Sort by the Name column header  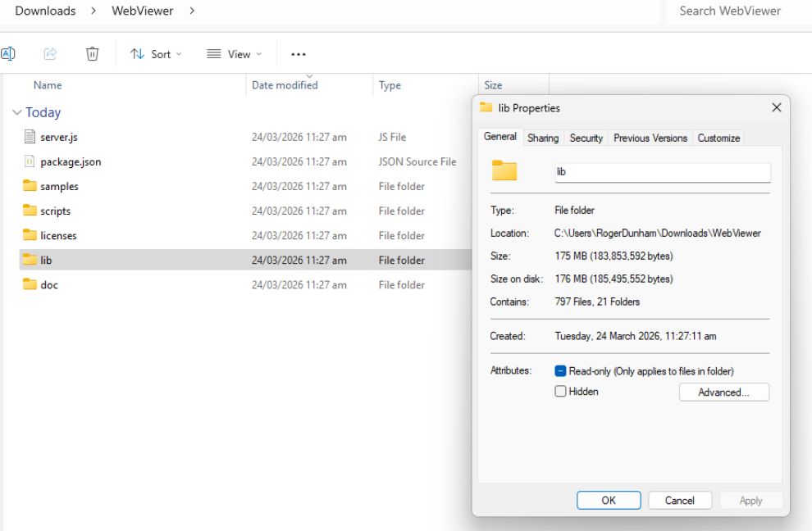[48, 85]
